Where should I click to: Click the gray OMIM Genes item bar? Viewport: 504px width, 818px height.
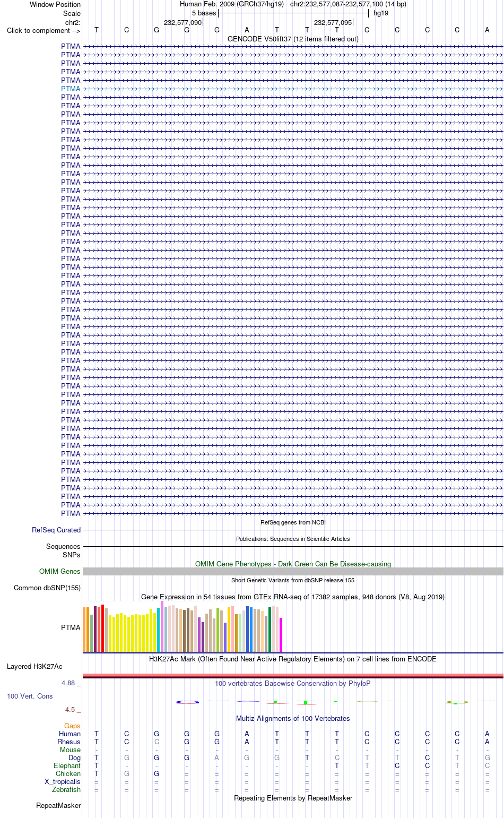[293, 571]
